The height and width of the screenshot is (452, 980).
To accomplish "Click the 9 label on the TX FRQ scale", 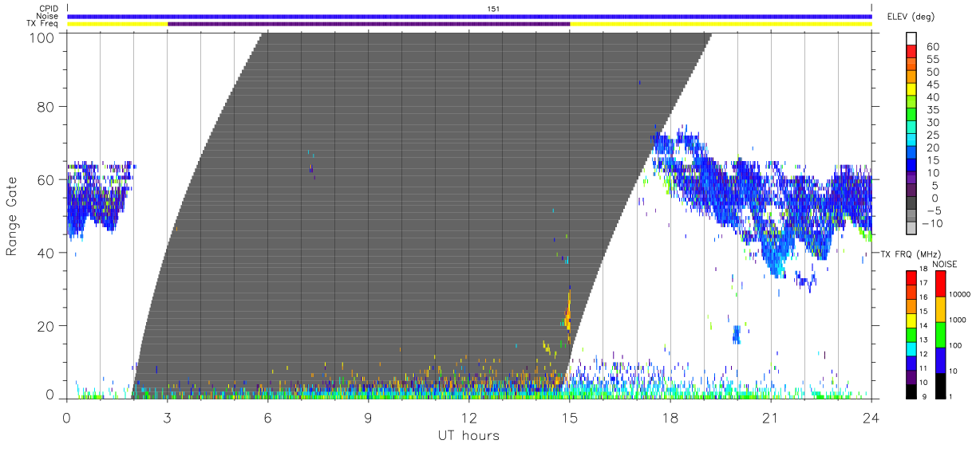I will click(x=923, y=398).
